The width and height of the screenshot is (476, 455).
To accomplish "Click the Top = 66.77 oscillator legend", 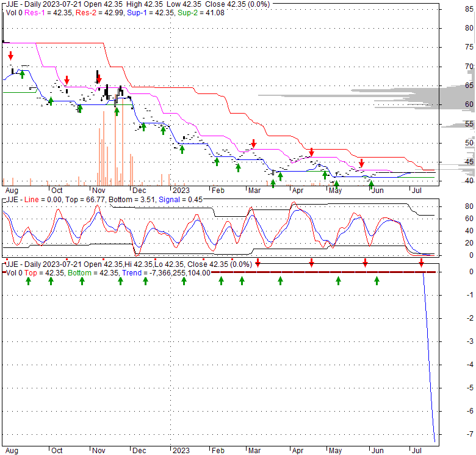I will point(85,200).
